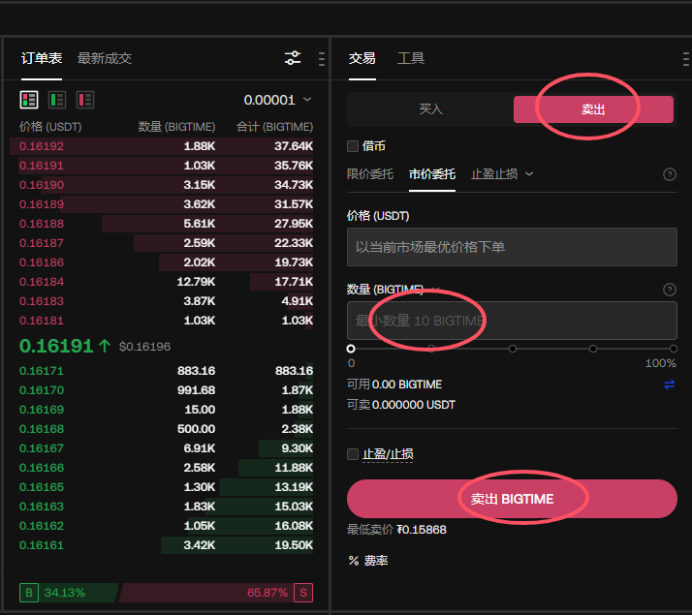Click the 可用 0.00 BIGTIME balance
The height and width of the screenshot is (616, 692).
pyautogui.click(x=394, y=384)
